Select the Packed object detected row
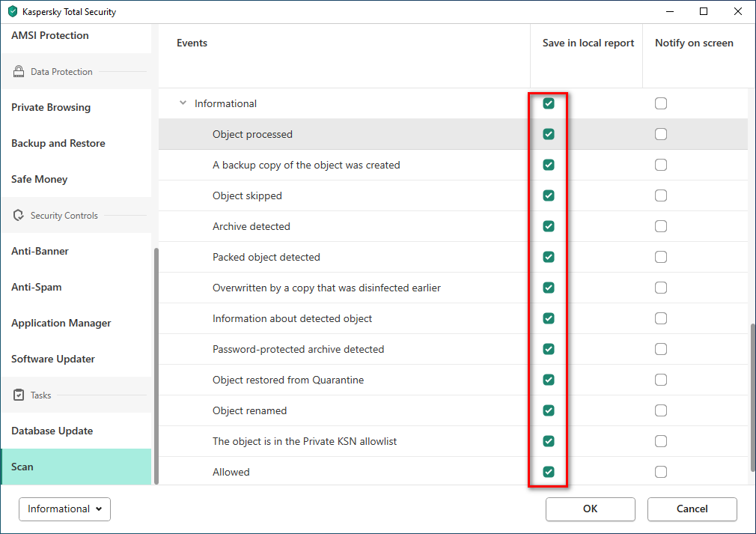The image size is (756, 534). coord(453,257)
